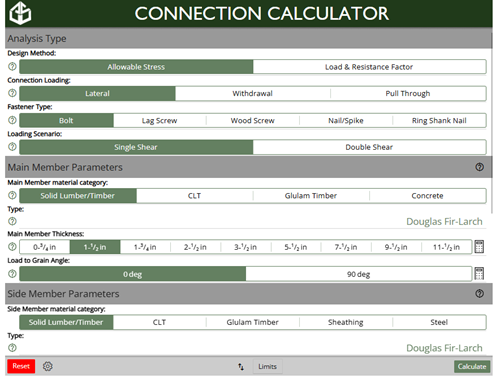500x383 pixels.
Task: Click the Side Member Parameters header
Action: point(248,294)
